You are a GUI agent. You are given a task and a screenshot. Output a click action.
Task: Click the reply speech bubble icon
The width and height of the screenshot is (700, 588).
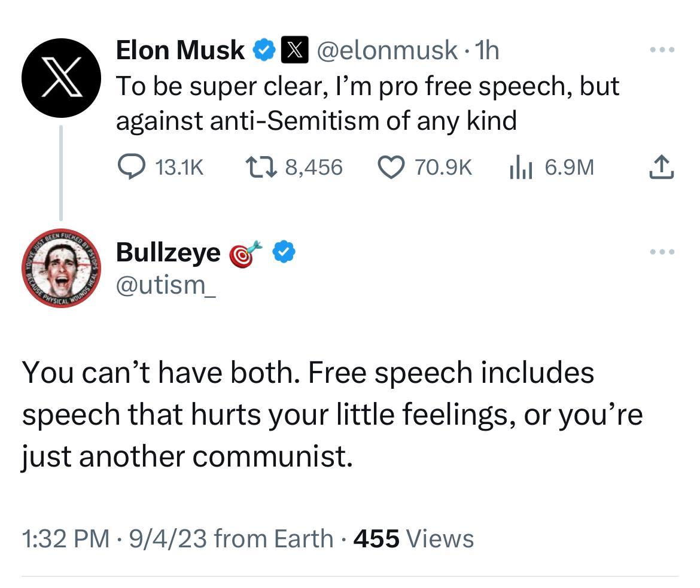(130, 167)
